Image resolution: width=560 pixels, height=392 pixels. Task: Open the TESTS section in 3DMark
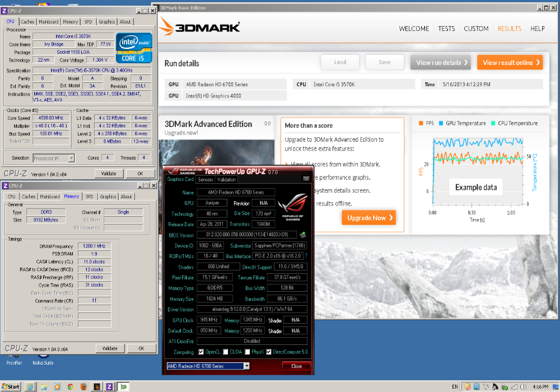click(x=446, y=29)
